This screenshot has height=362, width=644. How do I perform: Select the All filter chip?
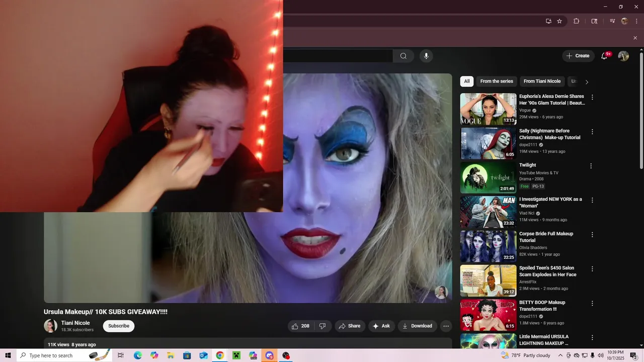[467, 81]
